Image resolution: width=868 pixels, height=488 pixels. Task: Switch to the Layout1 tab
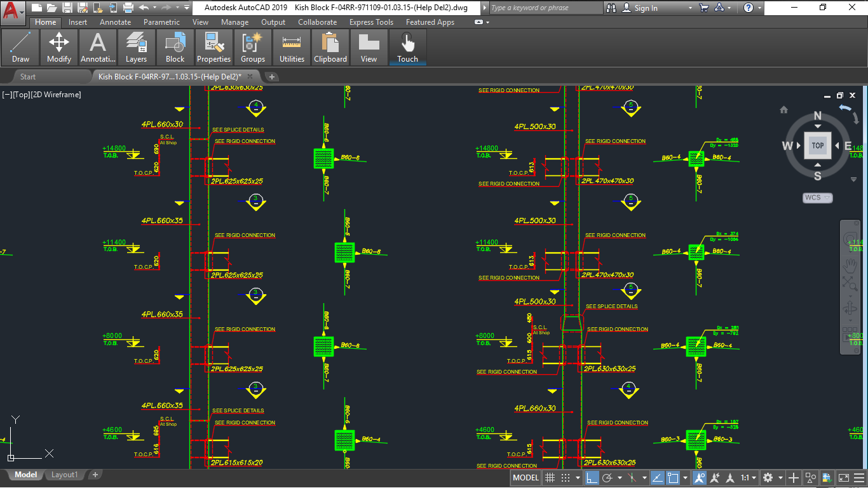pos(64,475)
